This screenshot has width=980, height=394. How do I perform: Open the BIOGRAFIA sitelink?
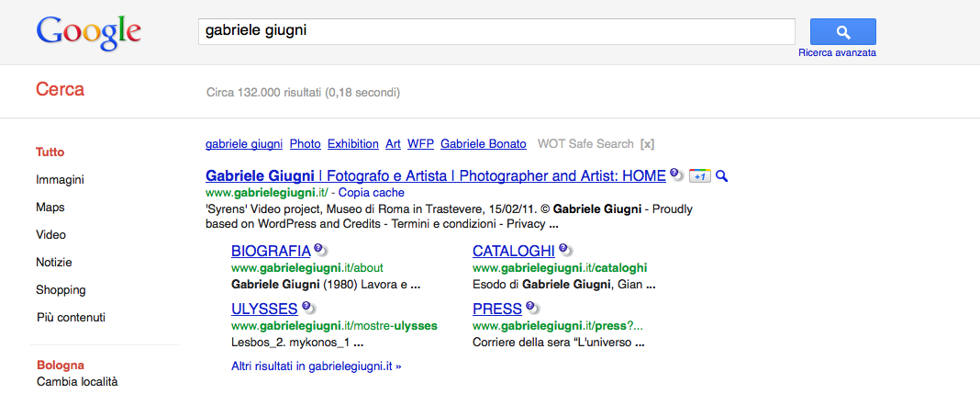[271, 251]
